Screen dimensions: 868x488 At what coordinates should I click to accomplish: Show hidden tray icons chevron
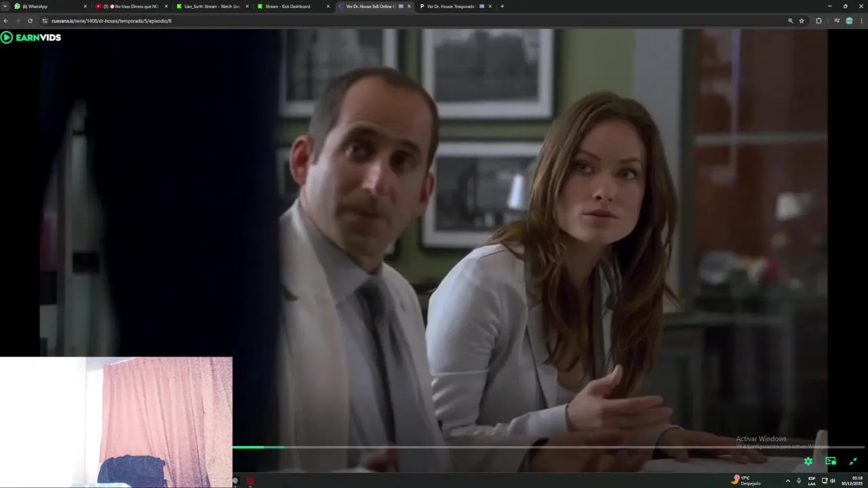(787, 481)
